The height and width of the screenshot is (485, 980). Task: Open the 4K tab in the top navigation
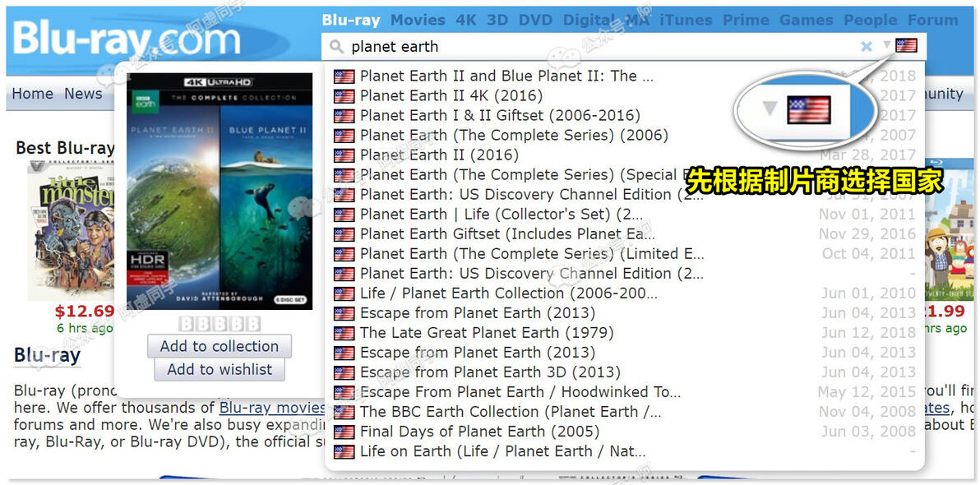(465, 20)
